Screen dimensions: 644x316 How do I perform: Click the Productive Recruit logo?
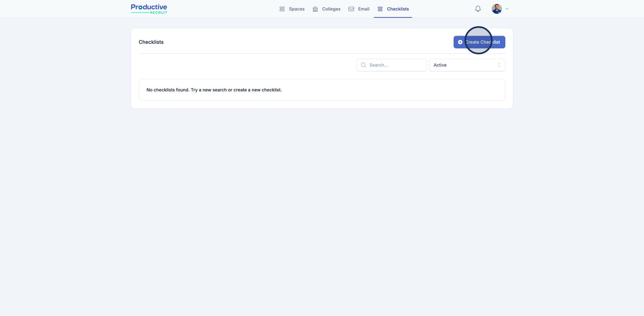click(x=149, y=9)
